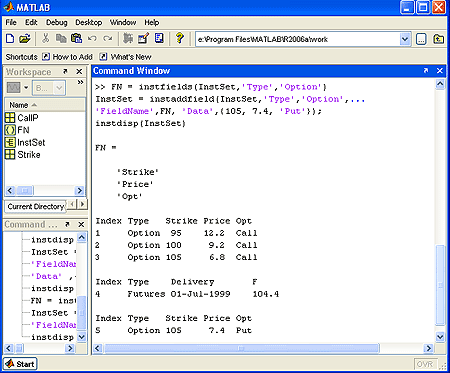Sort workspace by Name column header
The height and width of the screenshot is (373, 450).
tap(45, 105)
